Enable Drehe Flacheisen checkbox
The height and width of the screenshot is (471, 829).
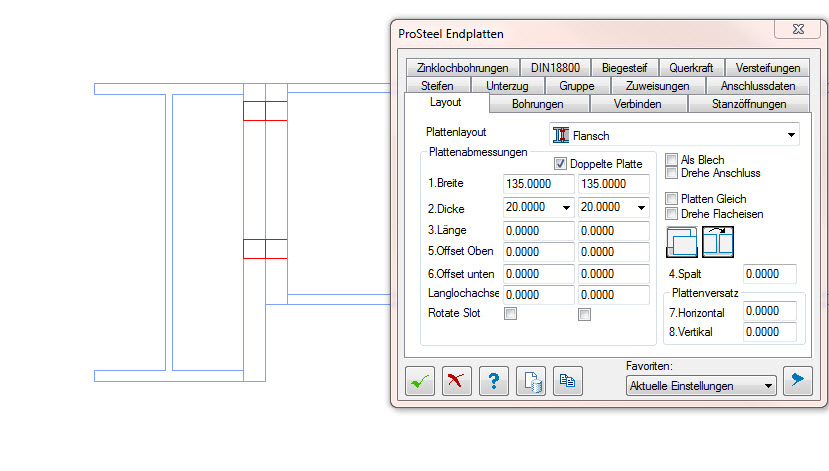tap(671, 214)
